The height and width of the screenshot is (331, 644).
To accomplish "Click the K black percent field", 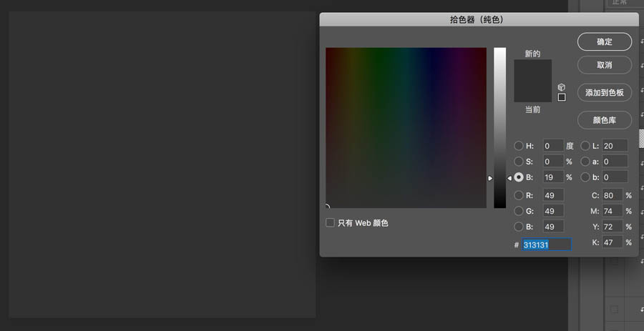I will 613,242.
